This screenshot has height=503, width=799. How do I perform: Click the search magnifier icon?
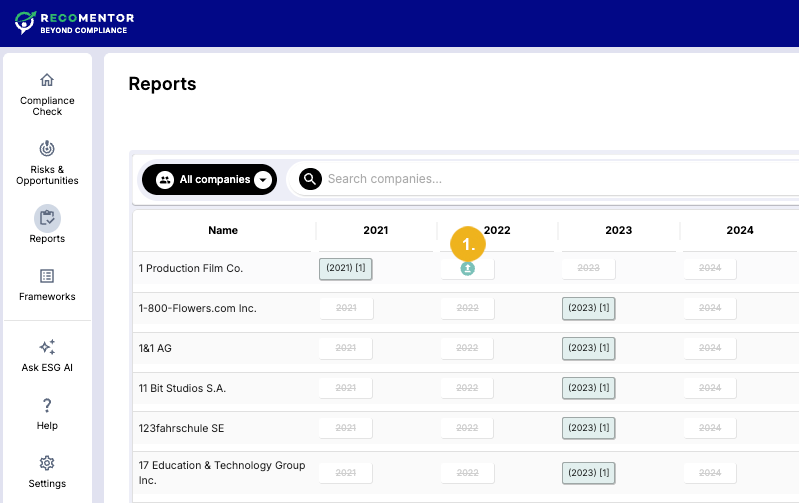[x=310, y=179]
